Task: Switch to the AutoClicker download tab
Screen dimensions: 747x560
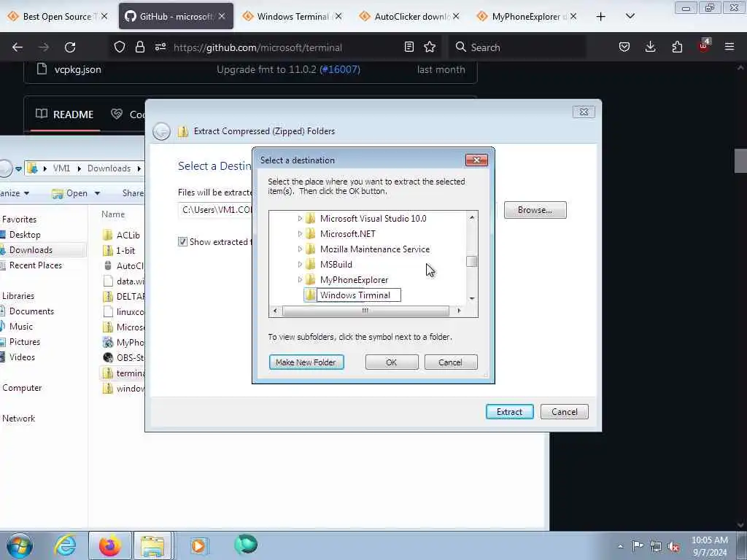Action: (410, 16)
